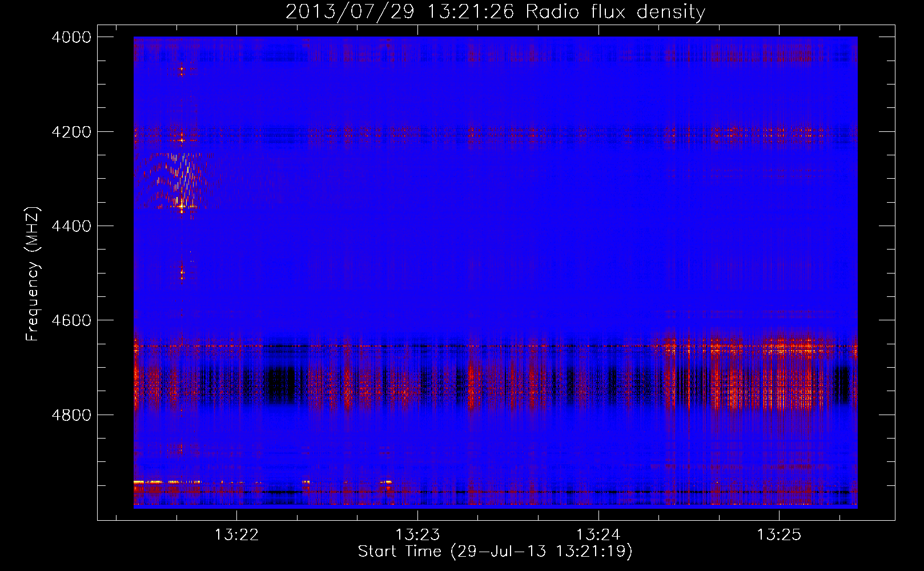Click the 4800 frequency axis label
This screenshot has height=571, width=924.
pyautogui.click(x=71, y=415)
